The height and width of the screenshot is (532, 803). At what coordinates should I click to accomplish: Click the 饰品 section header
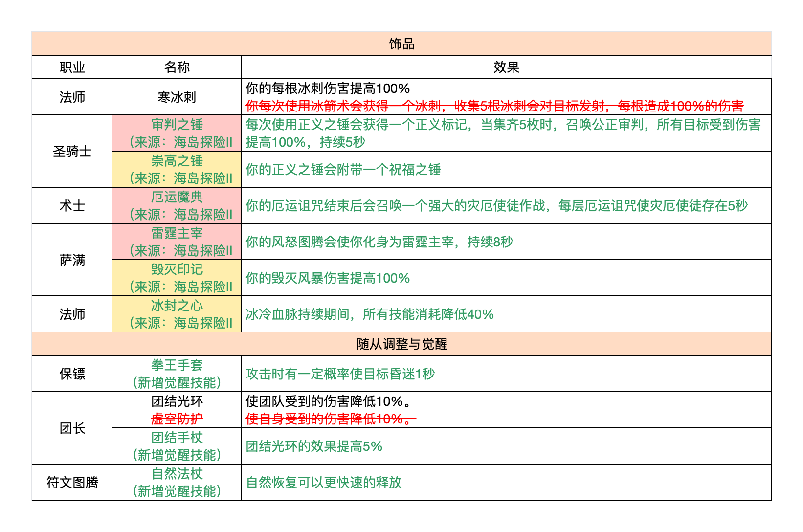point(401,44)
